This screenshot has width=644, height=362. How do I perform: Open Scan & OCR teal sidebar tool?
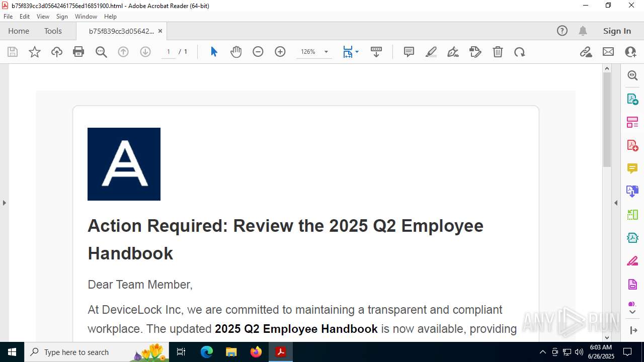[632, 238]
